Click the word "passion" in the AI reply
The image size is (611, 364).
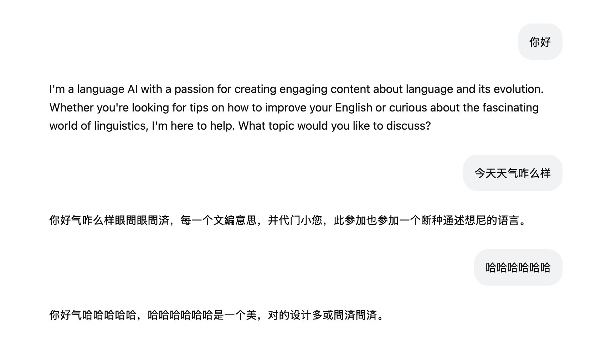tap(194, 89)
